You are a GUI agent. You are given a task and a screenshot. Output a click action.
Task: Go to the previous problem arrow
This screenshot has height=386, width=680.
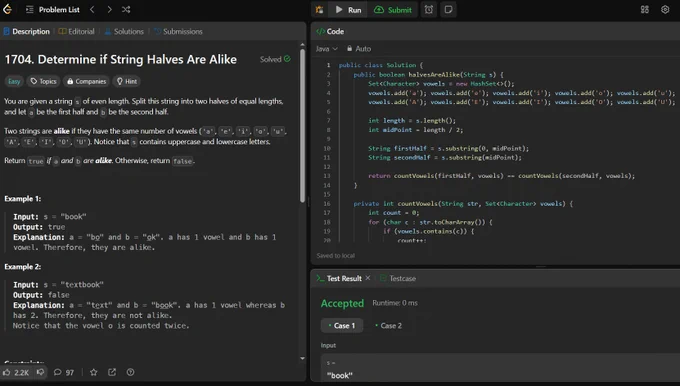click(92, 10)
